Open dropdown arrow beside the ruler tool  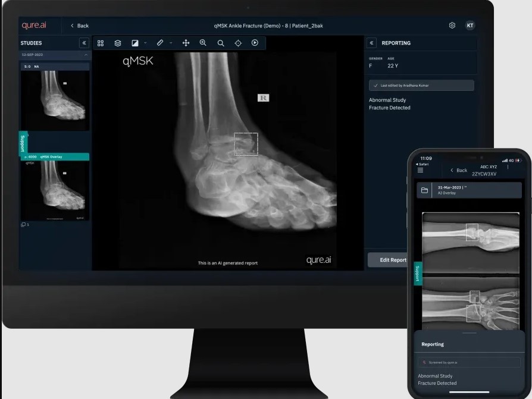(171, 43)
